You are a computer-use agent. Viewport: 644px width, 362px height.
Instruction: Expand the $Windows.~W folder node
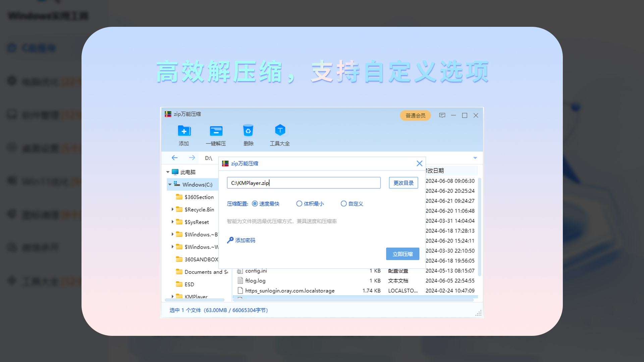click(x=172, y=246)
